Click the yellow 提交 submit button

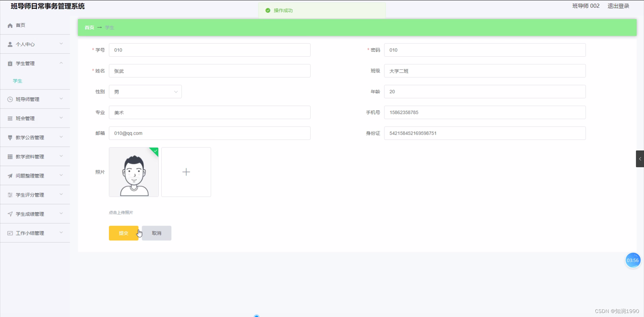123,233
